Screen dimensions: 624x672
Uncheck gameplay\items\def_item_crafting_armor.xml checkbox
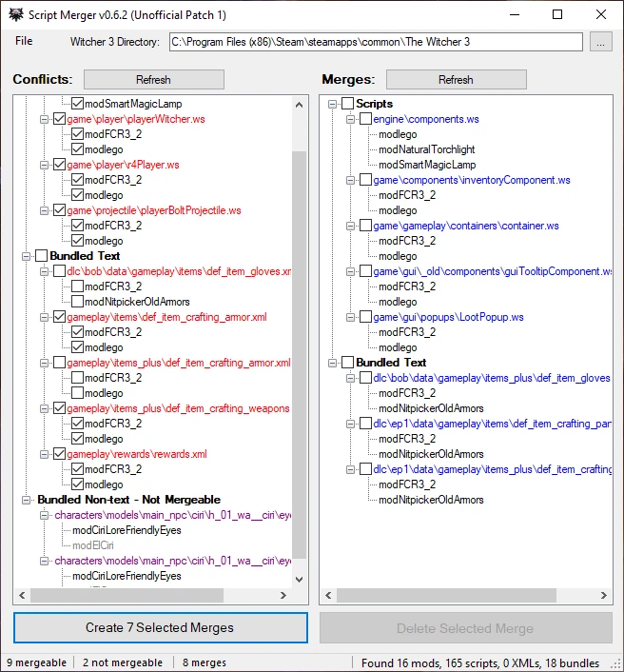point(59,317)
